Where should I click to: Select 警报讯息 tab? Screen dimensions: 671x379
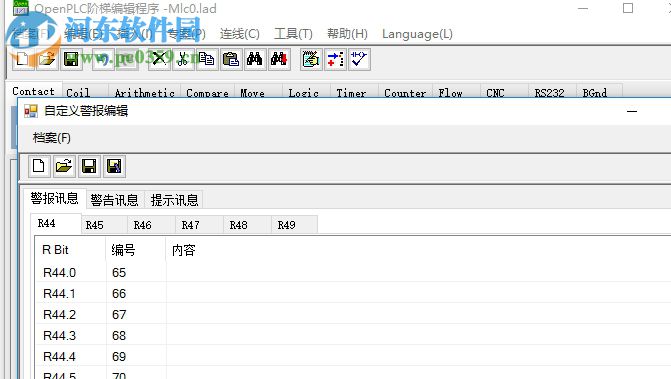tap(54, 198)
